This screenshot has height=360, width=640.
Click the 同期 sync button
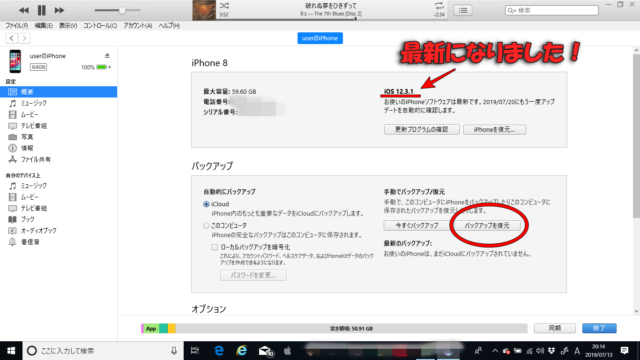click(555, 328)
